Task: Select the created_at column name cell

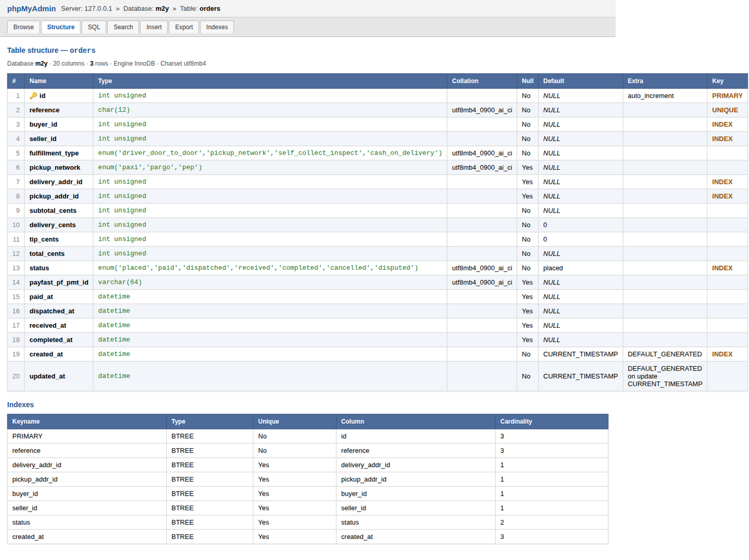Action: pyautogui.click(x=59, y=354)
